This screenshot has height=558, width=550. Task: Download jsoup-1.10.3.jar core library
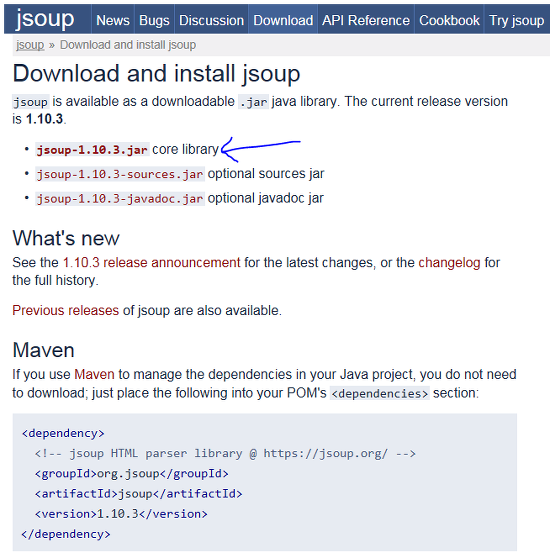point(92,150)
